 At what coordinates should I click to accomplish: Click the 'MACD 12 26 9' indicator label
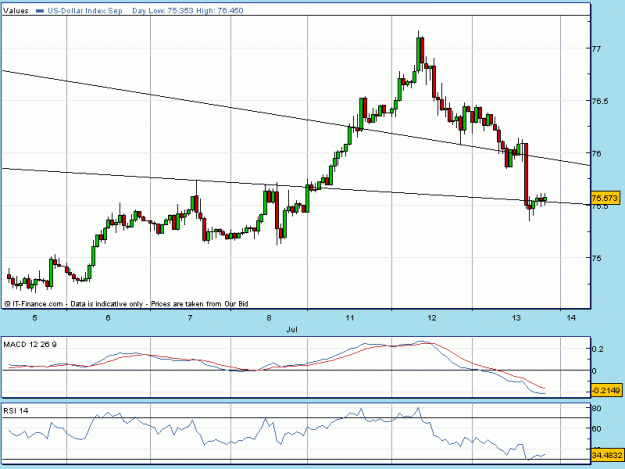pos(30,344)
